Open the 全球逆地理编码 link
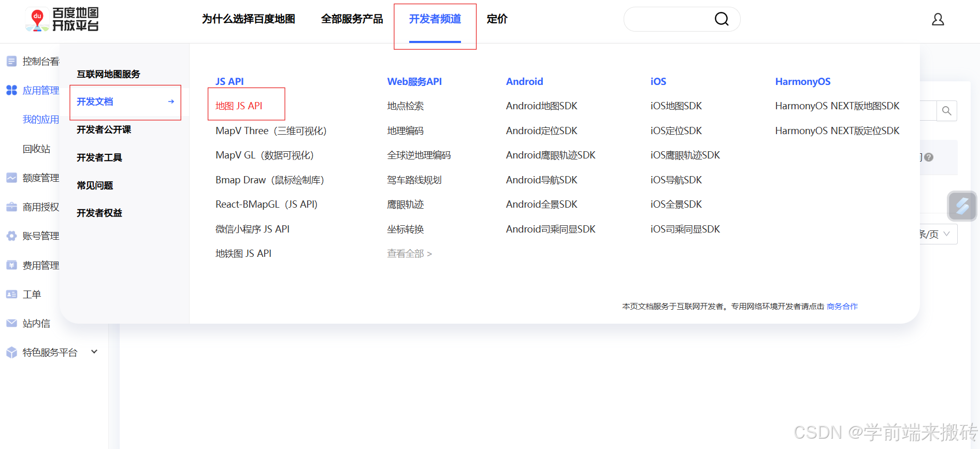This screenshot has height=449, width=980. 419,155
